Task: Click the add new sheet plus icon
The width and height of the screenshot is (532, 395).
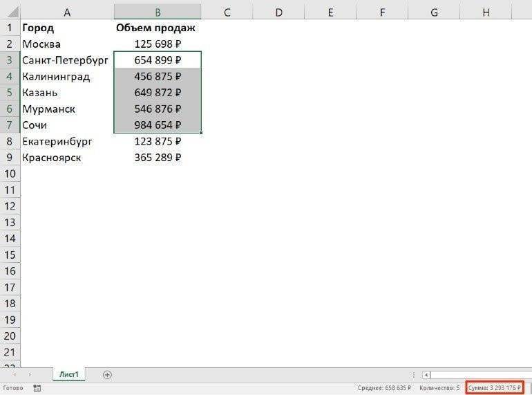Action: 107,374
